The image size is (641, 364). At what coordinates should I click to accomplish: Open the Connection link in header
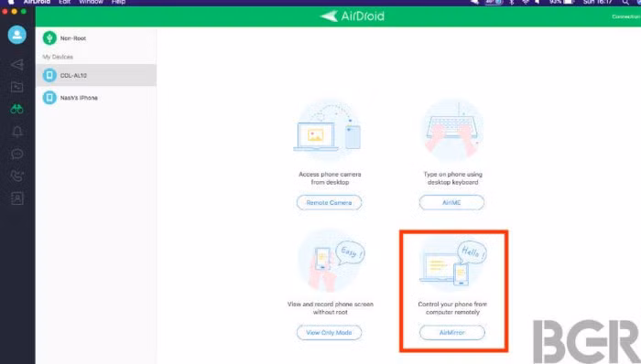[625, 16]
